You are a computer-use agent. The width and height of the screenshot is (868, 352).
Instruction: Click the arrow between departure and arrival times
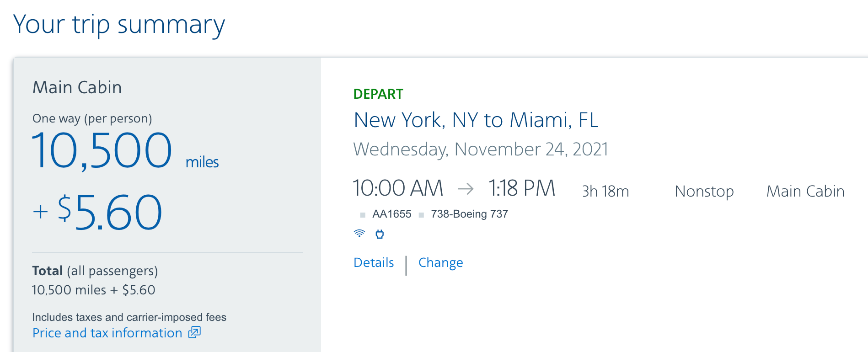pos(466,189)
